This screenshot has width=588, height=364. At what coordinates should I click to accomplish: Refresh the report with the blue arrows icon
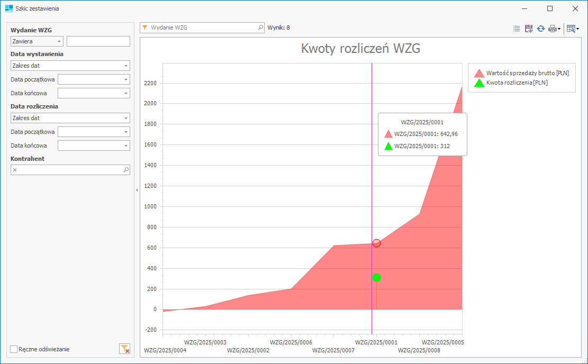pyautogui.click(x=540, y=29)
